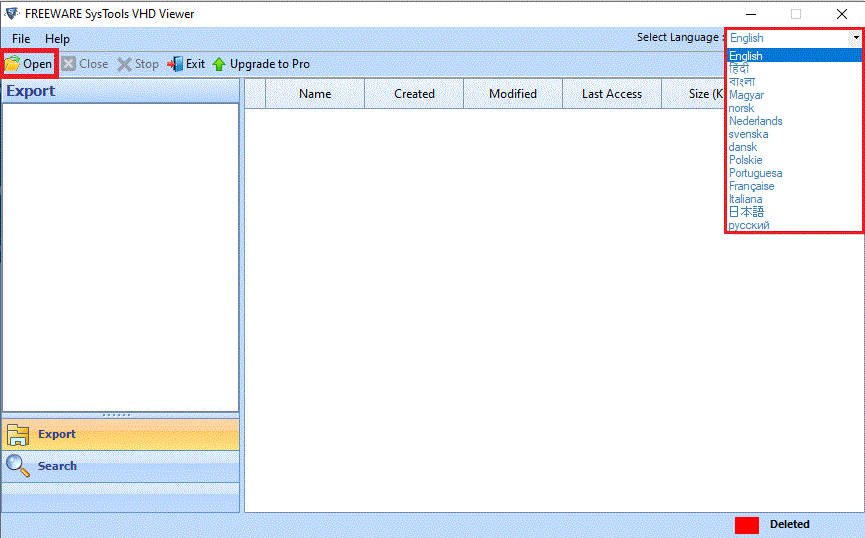Click the Search magnifier icon in sidebar

coord(18,466)
